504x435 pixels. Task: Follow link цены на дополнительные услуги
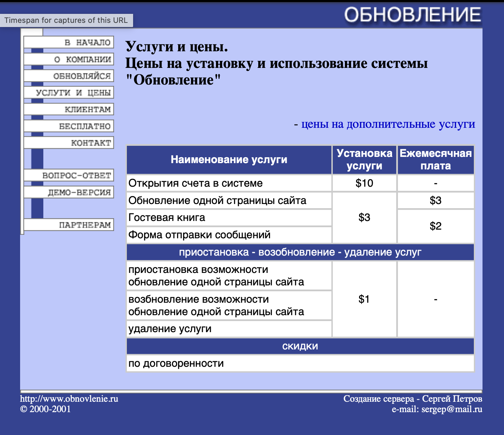[x=388, y=124]
